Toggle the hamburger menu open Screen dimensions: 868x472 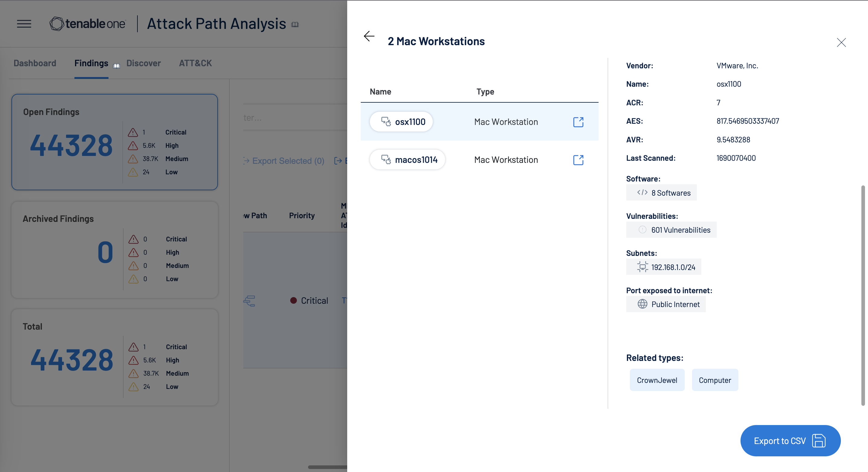point(24,24)
